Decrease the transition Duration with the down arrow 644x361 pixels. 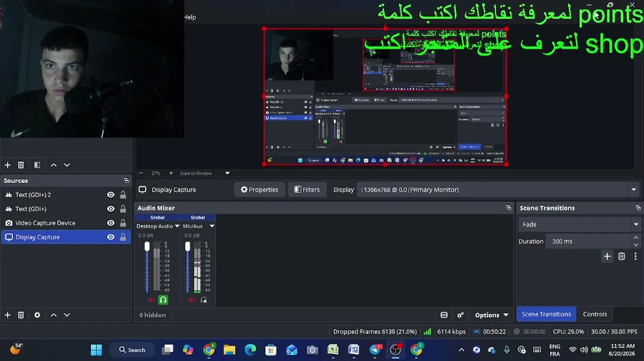pos(636,245)
